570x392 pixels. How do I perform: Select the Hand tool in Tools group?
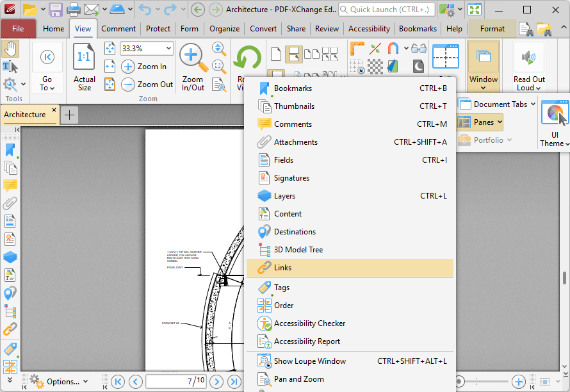pos(10,49)
